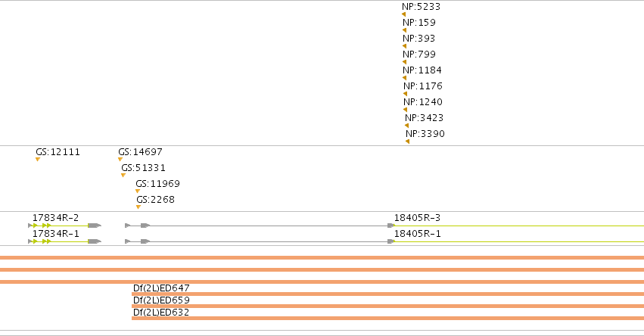644x336 pixels.
Task: Click the NP:3390 insertion marker triangle
Action: pyautogui.click(x=407, y=142)
